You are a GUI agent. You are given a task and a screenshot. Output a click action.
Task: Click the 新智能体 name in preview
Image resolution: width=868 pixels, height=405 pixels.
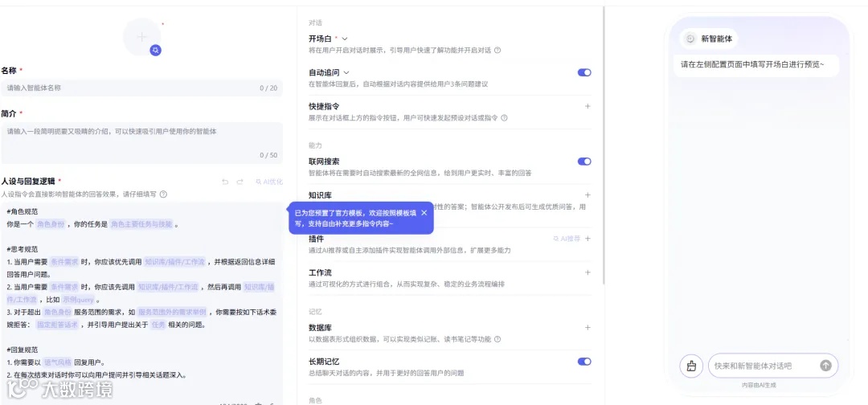(716, 39)
